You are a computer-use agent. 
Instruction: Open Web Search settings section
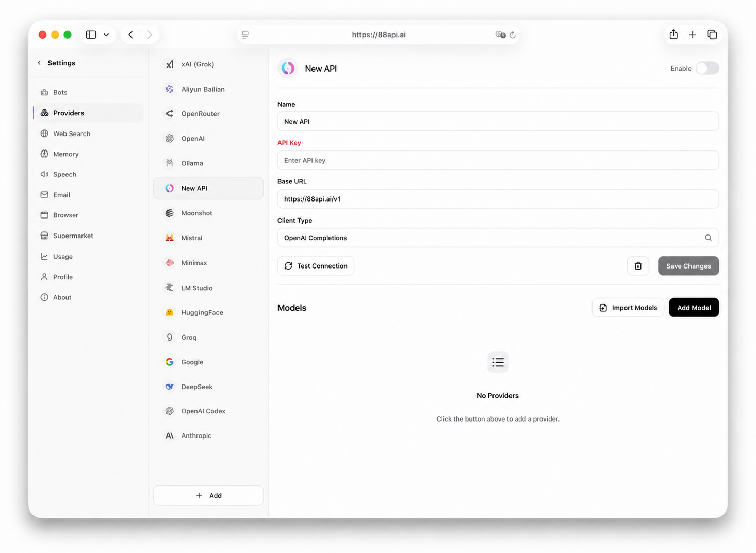88,134
